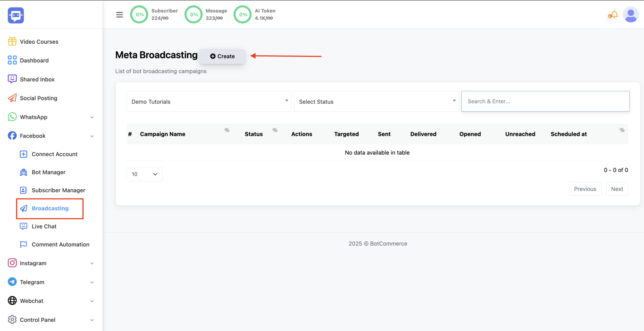The height and width of the screenshot is (331, 644).
Task: Open the notification bell
Action: tap(613, 15)
